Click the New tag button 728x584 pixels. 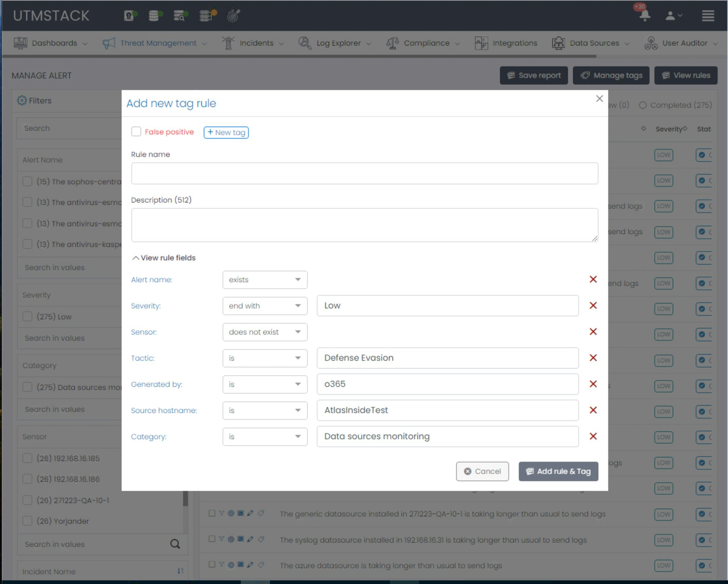tap(226, 132)
